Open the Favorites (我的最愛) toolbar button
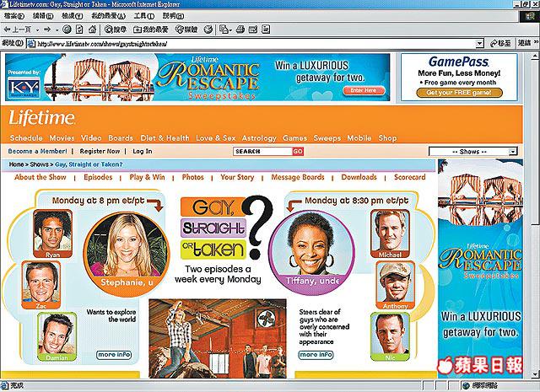 150,30
